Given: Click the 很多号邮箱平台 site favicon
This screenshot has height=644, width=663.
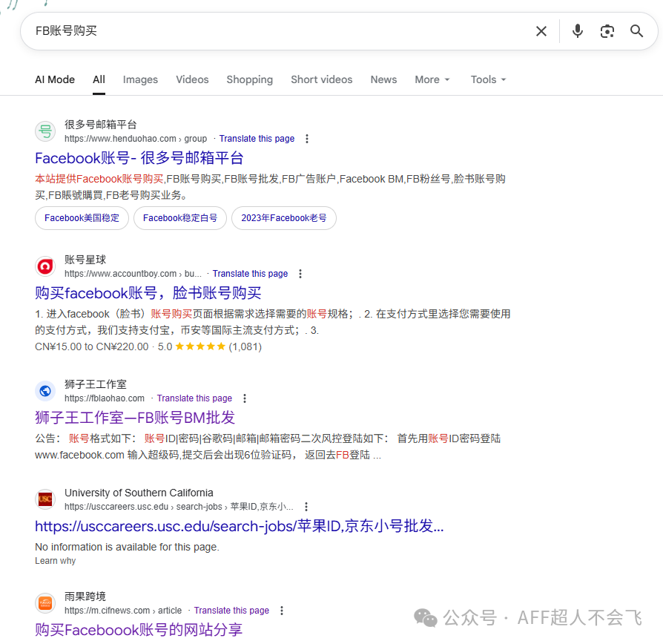Looking at the screenshot, I should click(44, 131).
